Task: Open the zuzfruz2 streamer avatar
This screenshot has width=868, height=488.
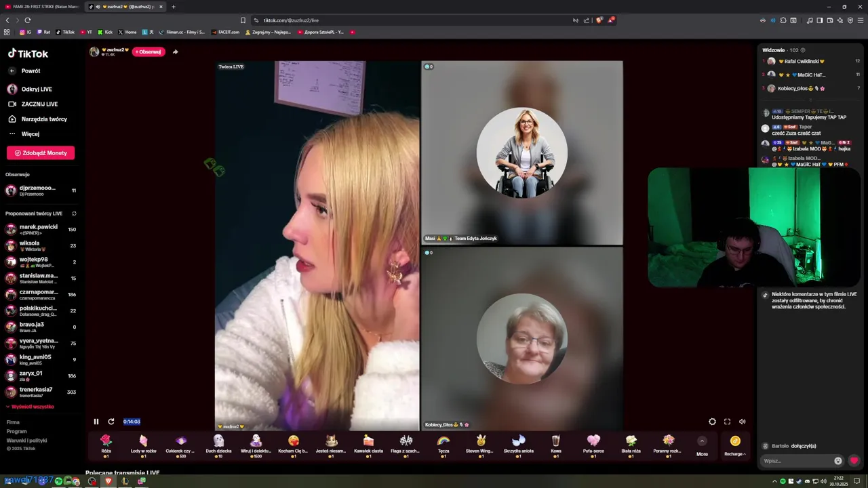Action: [94, 52]
